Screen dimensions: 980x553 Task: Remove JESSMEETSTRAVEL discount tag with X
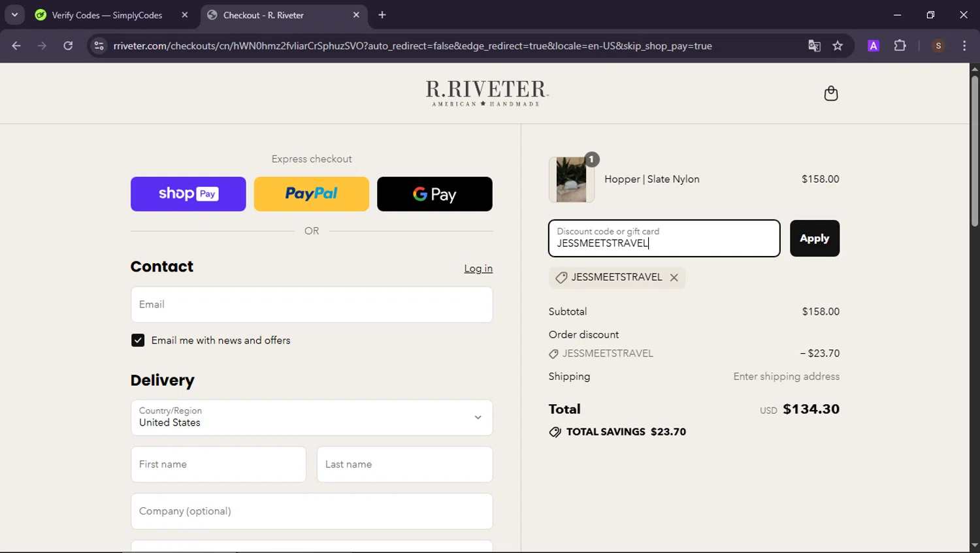click(674, 277)
